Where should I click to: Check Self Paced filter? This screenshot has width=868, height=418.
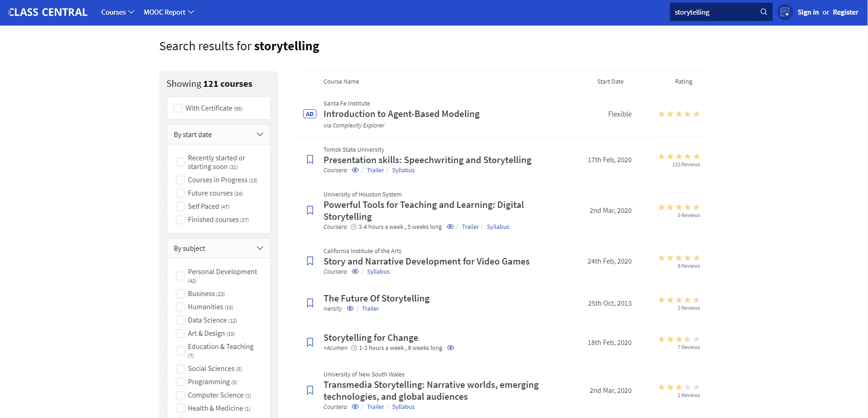coord(180,206)
